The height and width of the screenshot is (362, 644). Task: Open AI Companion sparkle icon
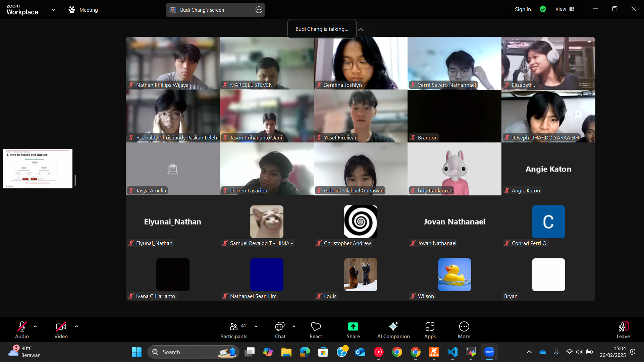point(393,326)
